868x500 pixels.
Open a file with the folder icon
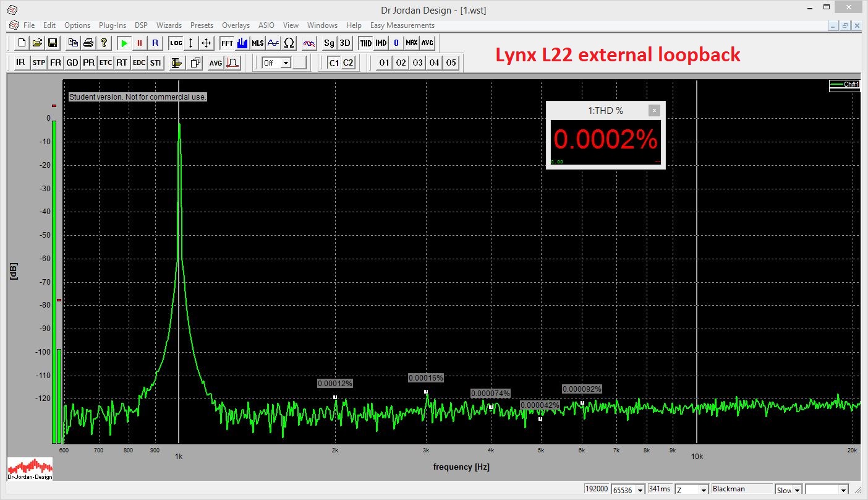tap(37, 43)
